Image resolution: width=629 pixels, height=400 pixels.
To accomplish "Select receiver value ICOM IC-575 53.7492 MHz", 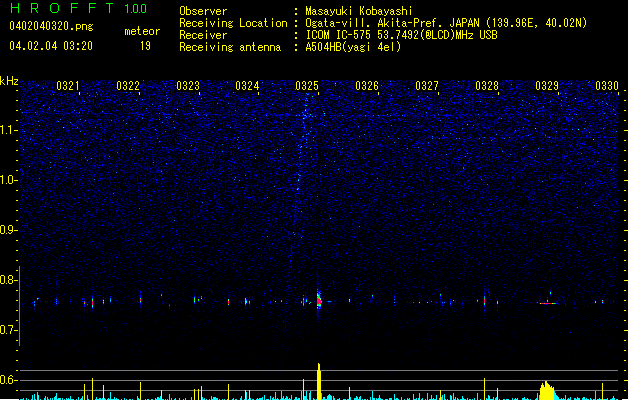I will pos(401,35).
